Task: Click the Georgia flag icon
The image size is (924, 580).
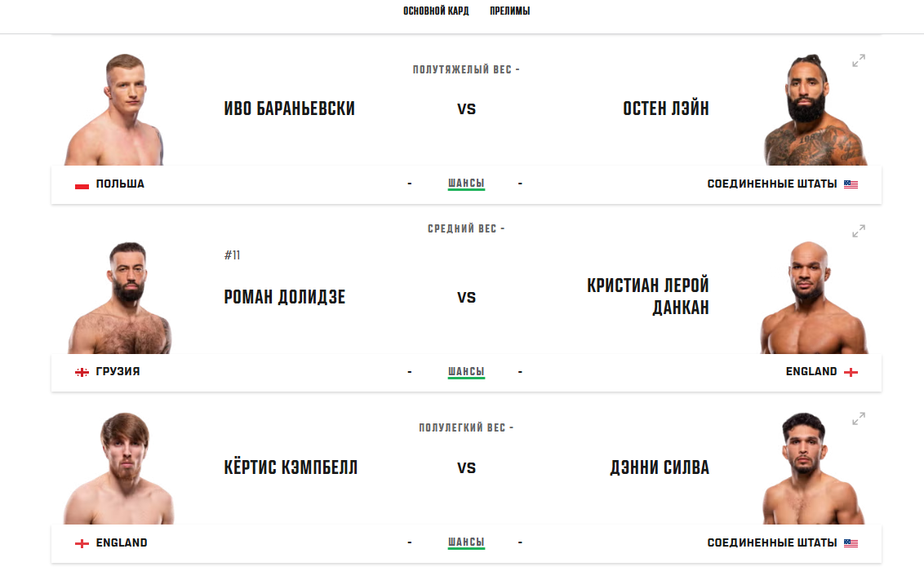Action: 82,372
